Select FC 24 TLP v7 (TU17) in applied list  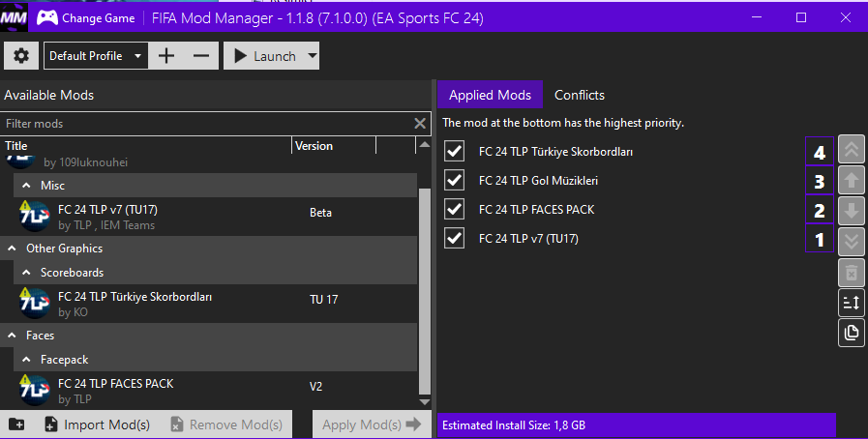(528, 238)
